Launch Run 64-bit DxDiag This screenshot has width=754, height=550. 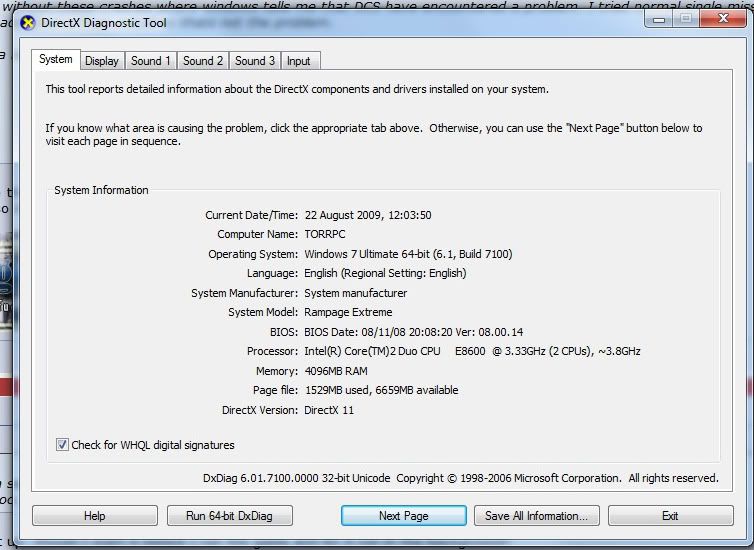pos(229,516)
